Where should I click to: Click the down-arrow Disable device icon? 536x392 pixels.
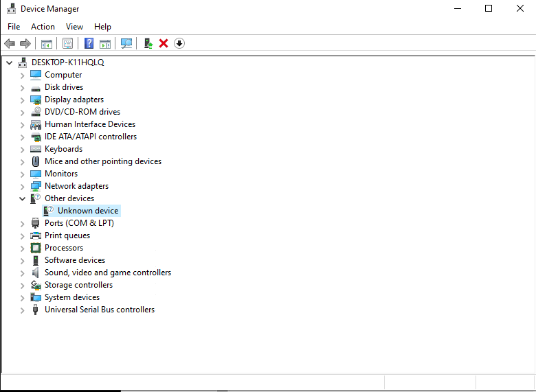click(179, 43)
